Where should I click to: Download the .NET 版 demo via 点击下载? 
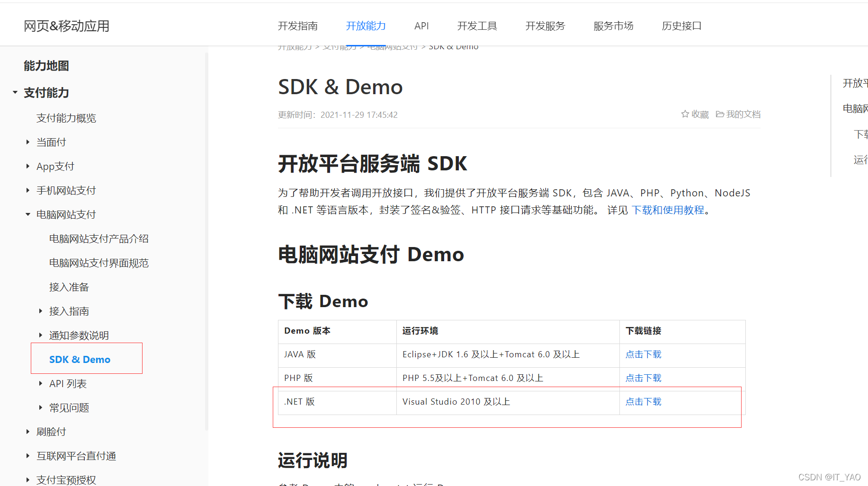pyautogui.click(x=643, y=402)
